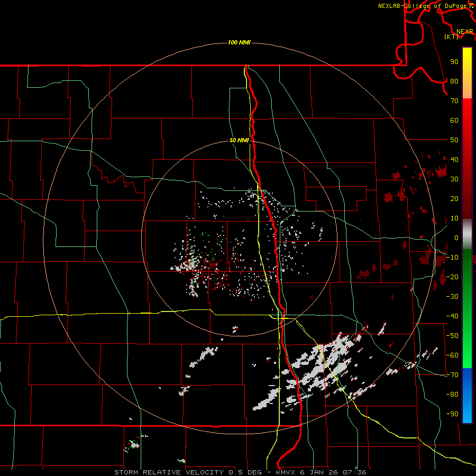The width and height of the screenshot is (476, 476).
Task: Select the 70 value on velocity scale
Action: 454,101
